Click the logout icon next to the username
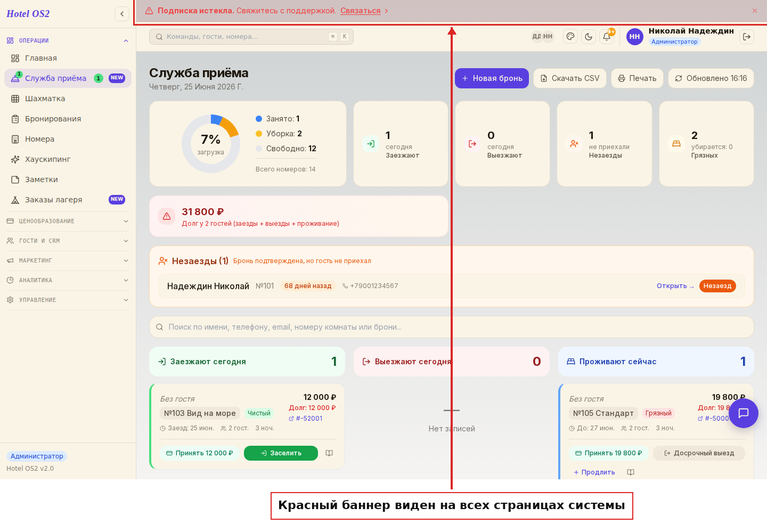 (747, 37)
